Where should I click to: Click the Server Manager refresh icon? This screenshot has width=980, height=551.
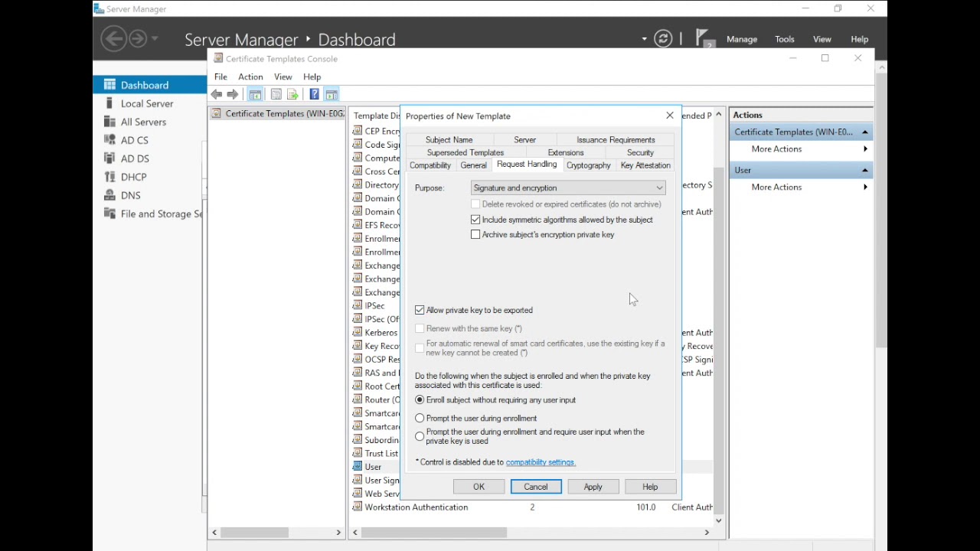point(663,39)
